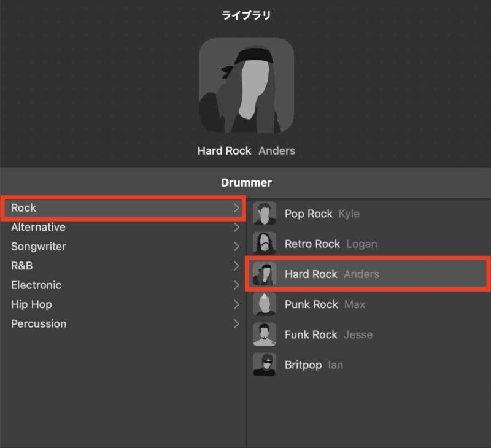This screenshot has width=491, height=448.
Task: Click Anders' Hard Rock avatar in the list
Action: (x=265, y=274)
